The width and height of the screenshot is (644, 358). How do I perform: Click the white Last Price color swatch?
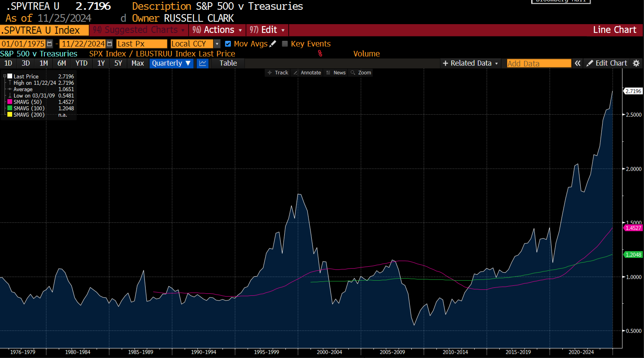[10, 76]
